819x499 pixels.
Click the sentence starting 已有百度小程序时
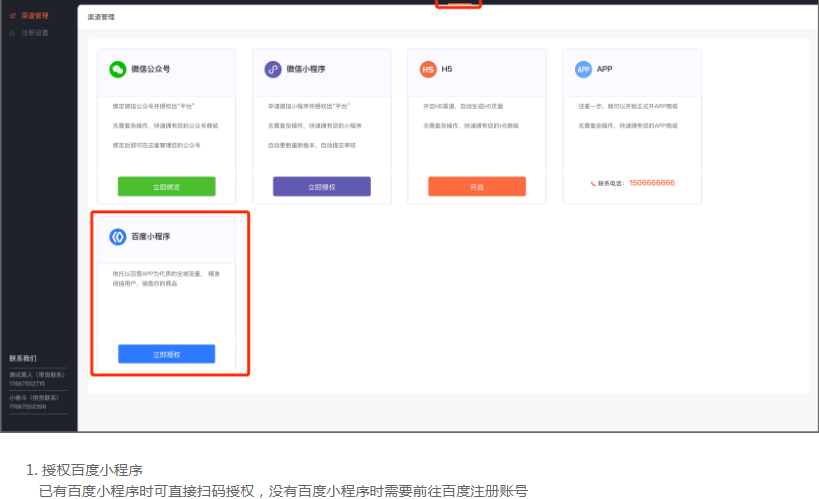pos(283,491)
